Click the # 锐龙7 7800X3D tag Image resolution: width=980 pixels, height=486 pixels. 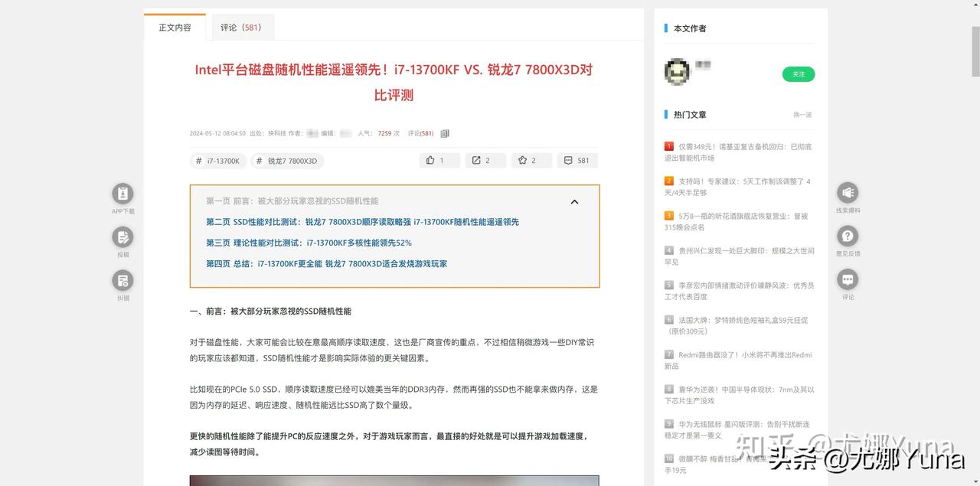pos(288,161)
